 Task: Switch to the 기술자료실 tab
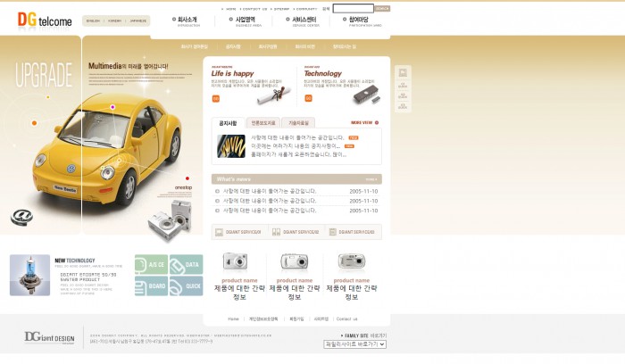(298, 123)
